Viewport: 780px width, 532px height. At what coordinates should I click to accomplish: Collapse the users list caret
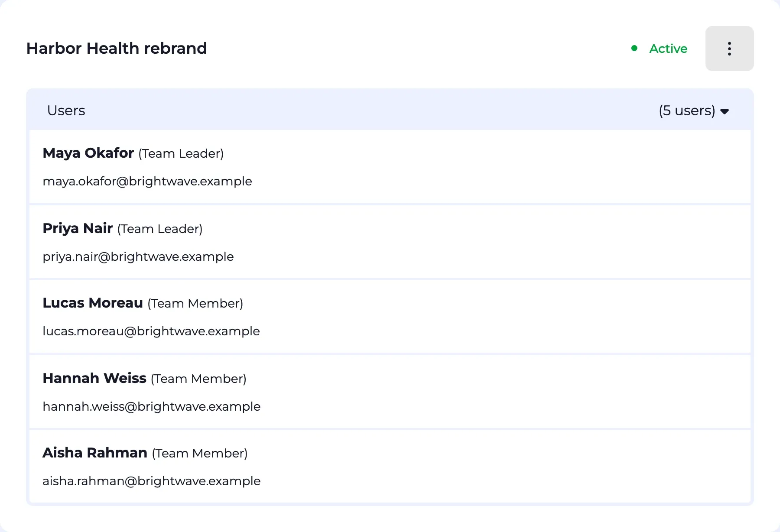click(x=725, y=112)
